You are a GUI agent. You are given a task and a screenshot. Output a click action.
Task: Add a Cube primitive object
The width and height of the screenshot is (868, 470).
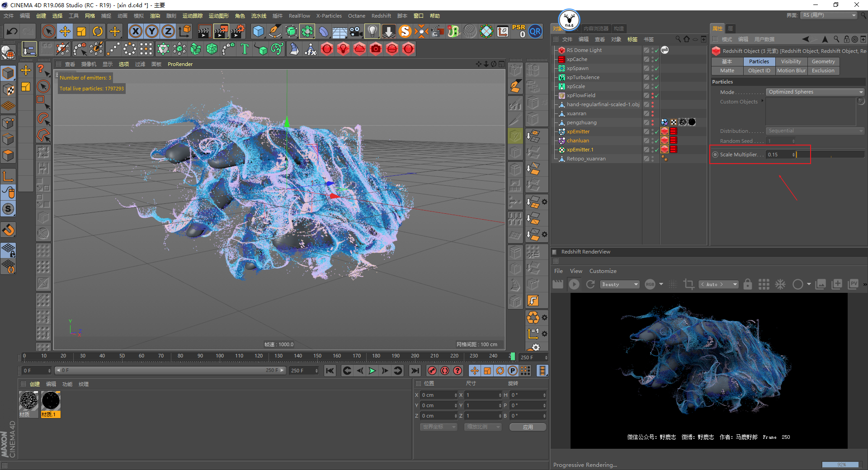(259, 31)
